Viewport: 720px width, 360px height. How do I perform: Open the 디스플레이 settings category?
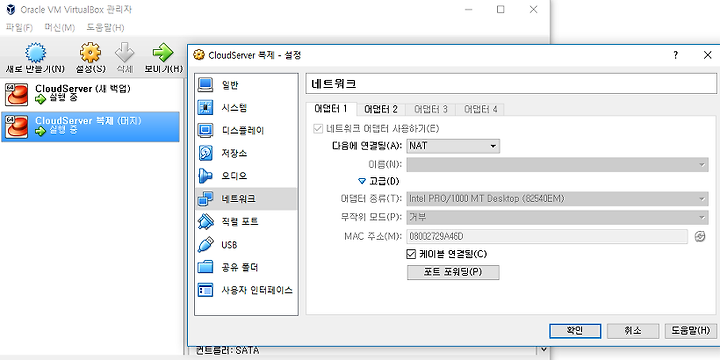click(247, 130)
